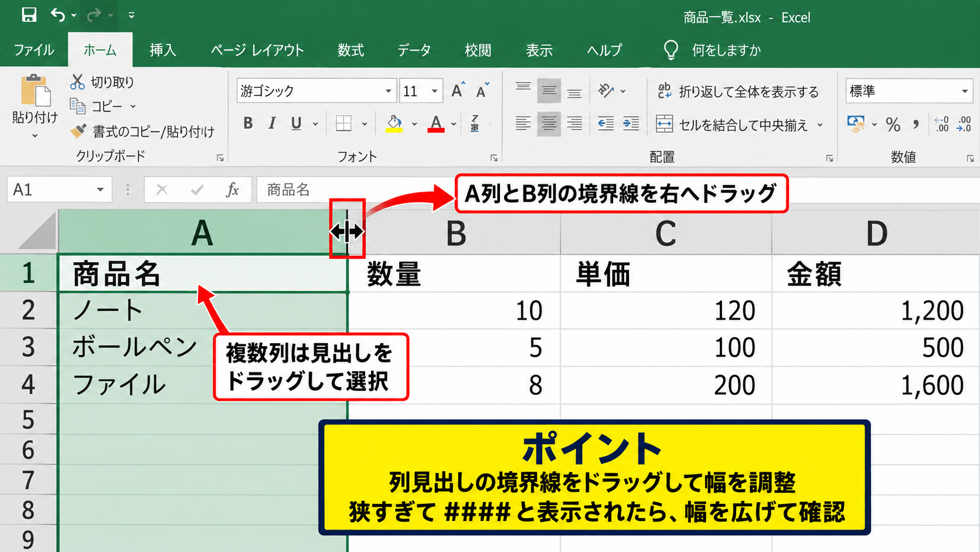Switch to the 数式 tab
Image resolution: width=980 pixels, height=552 pixels.
coord(351,50)
